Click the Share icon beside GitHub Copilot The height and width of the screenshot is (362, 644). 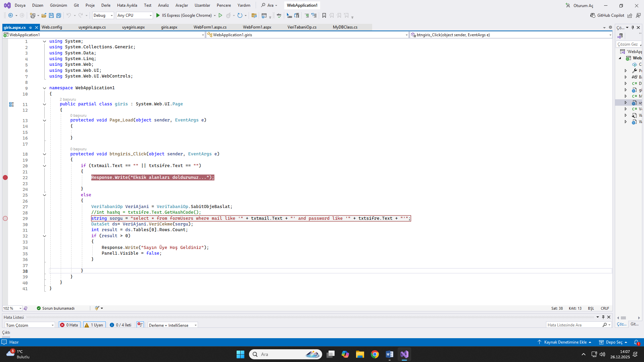click(x=630, y=15)
